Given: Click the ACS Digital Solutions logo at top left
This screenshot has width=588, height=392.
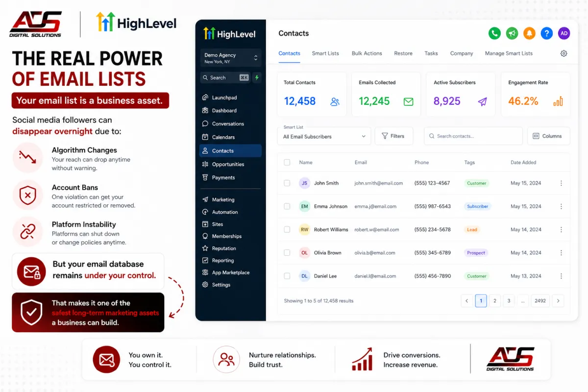Looking at the screenshot, I should click(36, 24).
